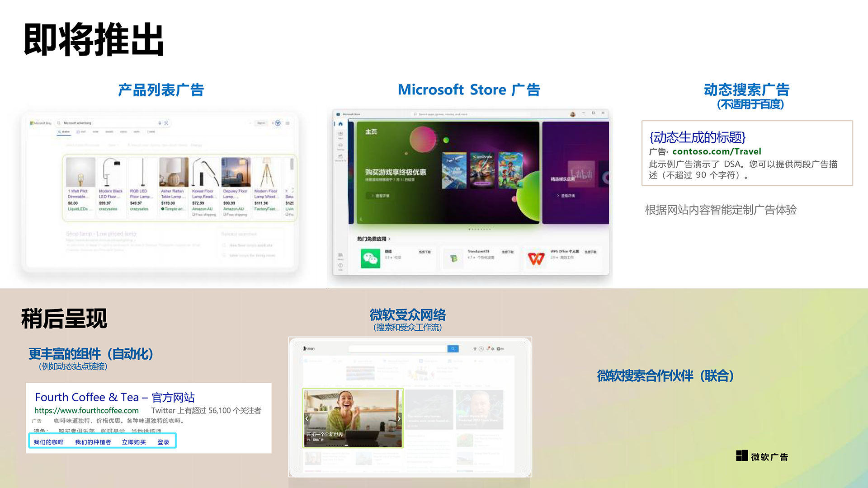The height and width of the screenshot is (488, 868).
Task: Click the previous arrow on MSN ad carousel
Action: coord(307,418)
